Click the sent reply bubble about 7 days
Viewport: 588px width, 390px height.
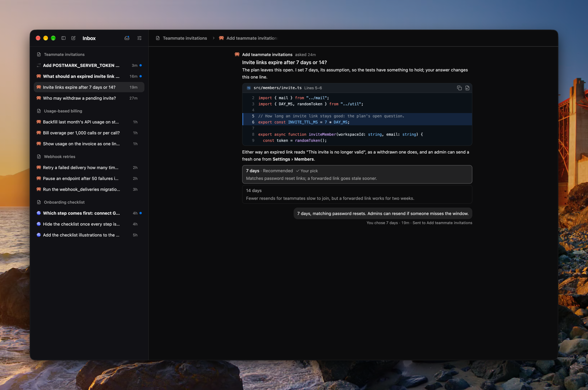tap(383, 214)
